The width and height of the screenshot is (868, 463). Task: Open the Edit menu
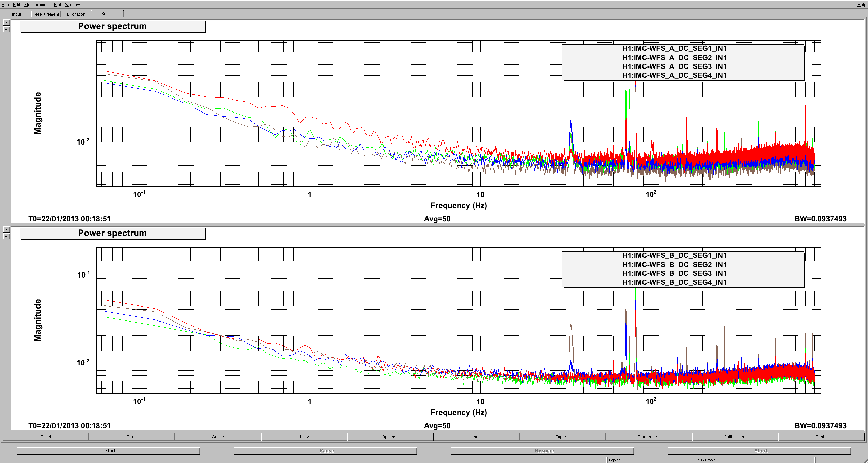click(x=16, y=4)
